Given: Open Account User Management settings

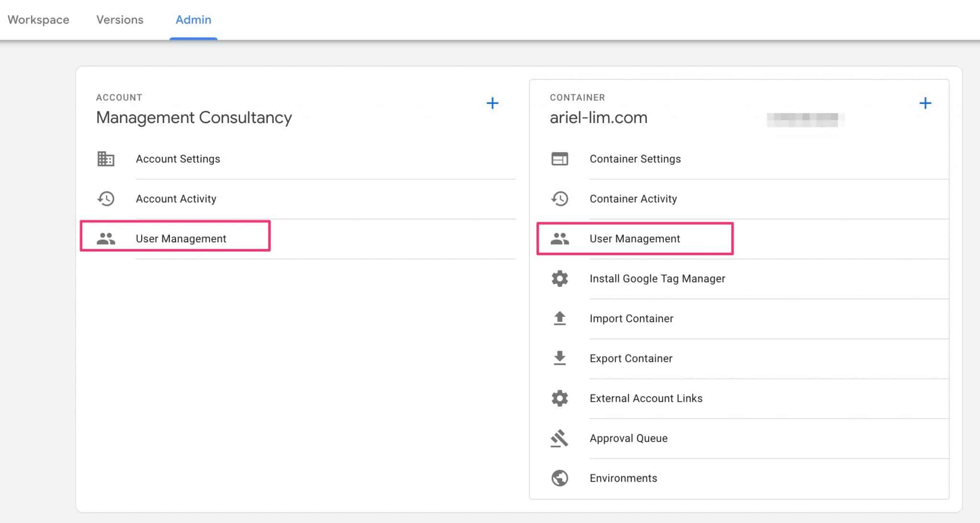Looking at the screenshot, I should pyautogui.click(x=180, y=238).
